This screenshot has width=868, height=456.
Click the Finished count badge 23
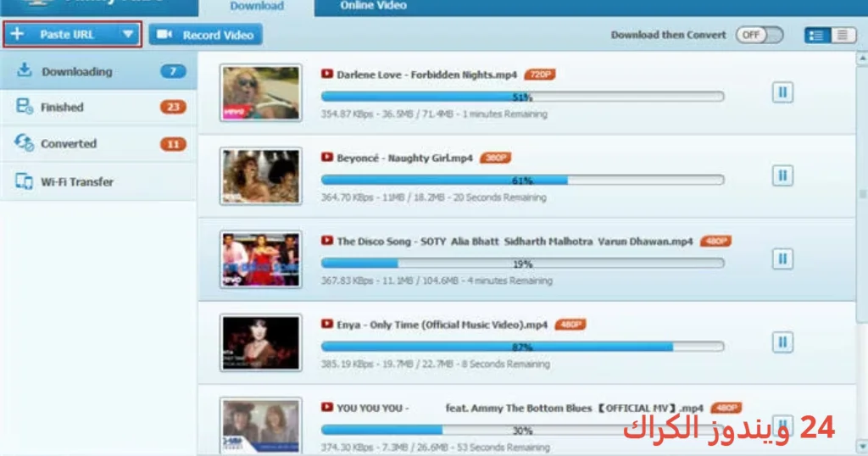pyautogui.click(x=173, y=107)
